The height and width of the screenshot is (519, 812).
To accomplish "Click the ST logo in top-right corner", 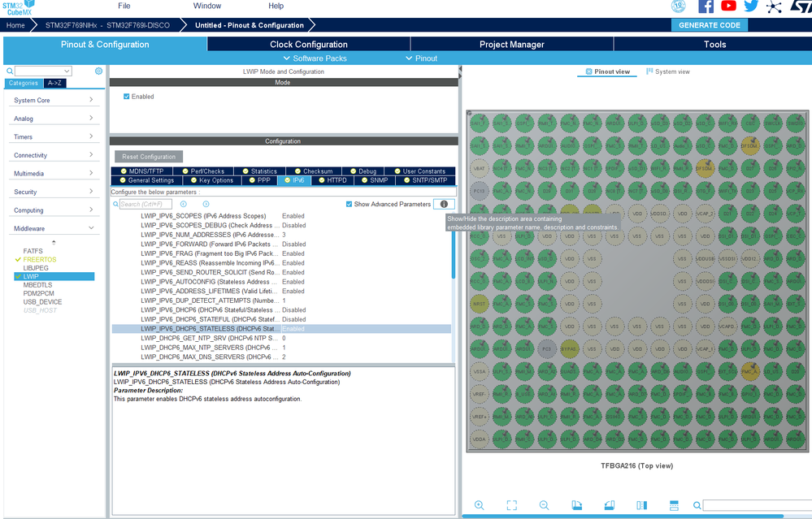I will [801, 6].
